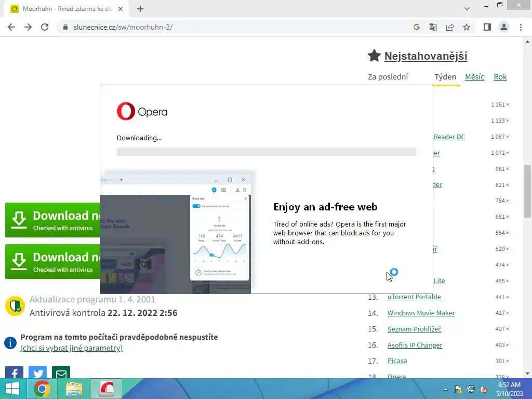This screenshot has height=399, width=532.
Task: Open Windows Movie Maker link
Action: (x=421, y=313)
